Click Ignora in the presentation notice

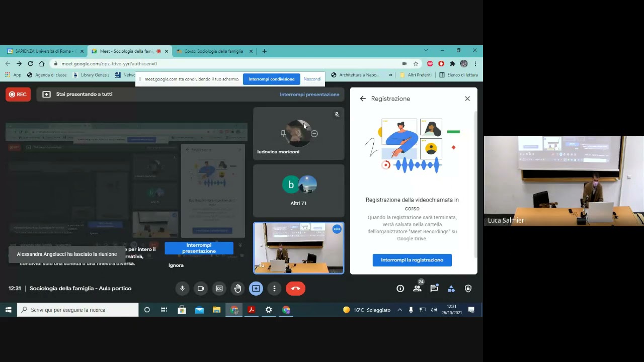[x=176, y=265]
